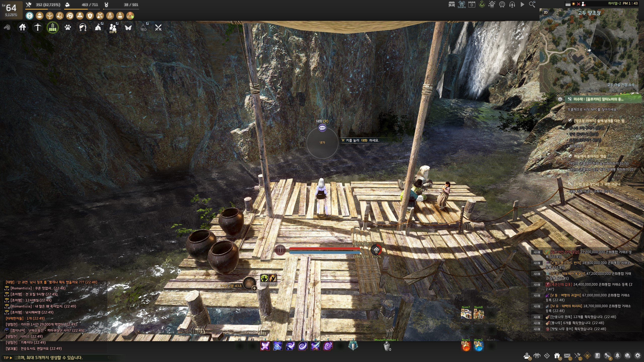Open the settings gear at bottom right
This screenshot has height=362, width=644.
pos(637,356)
